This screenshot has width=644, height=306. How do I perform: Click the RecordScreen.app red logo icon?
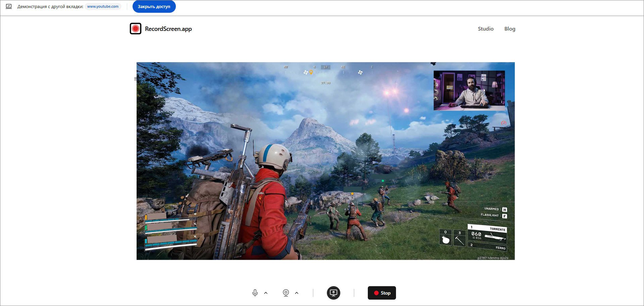click(136, 29)
